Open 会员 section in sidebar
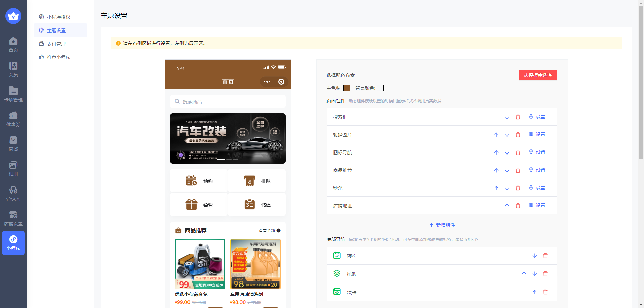 [x=13, y=69]
